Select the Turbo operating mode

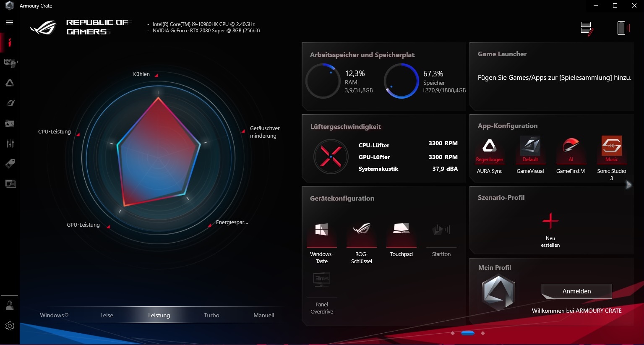coord(211,315)
